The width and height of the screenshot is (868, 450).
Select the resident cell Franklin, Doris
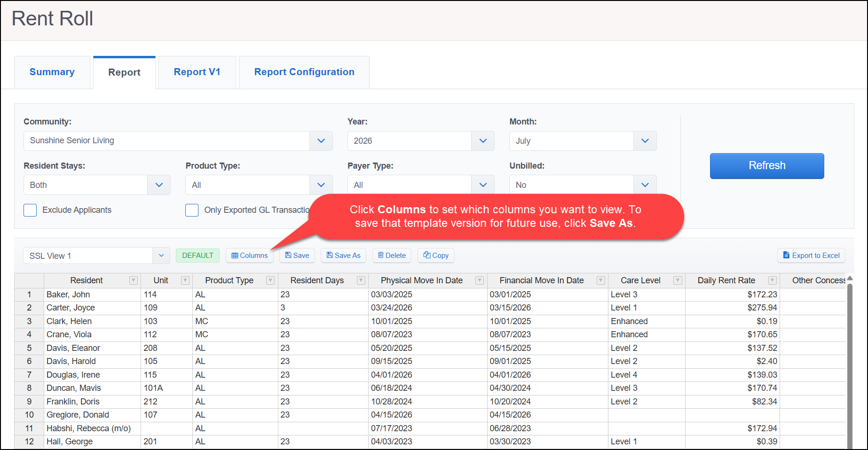[x=92, y=402]
